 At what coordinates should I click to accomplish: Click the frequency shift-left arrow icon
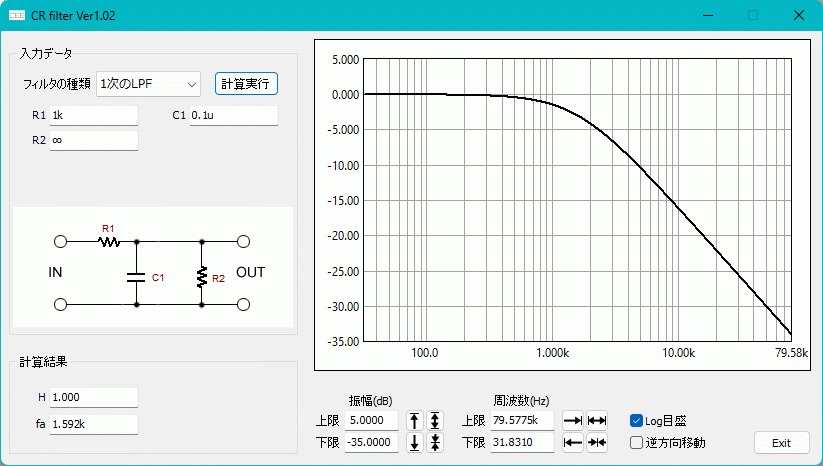click(x=573, y=443)
